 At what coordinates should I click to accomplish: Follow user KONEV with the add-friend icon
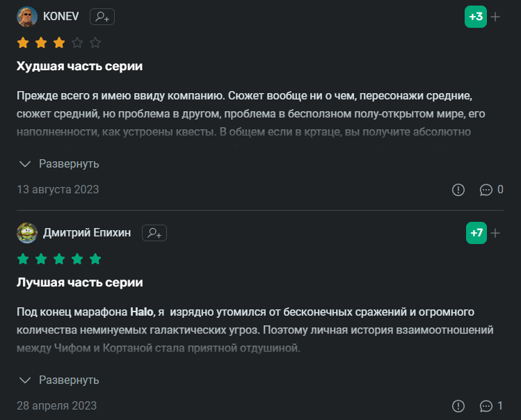102,17
